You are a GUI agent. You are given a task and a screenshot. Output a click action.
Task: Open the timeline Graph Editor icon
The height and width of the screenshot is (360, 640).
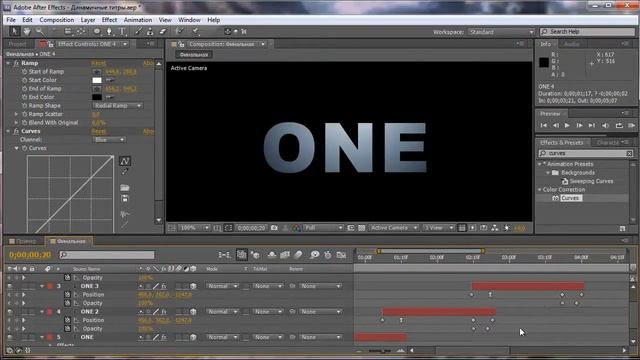(341, 255)
